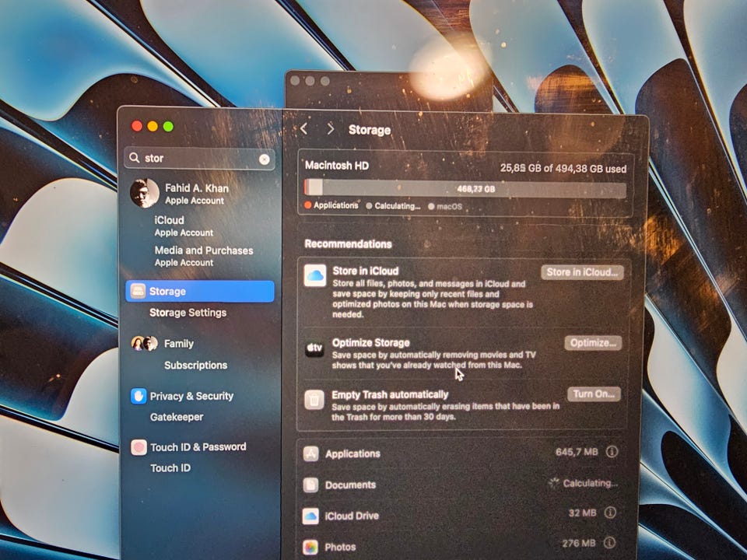Click the magnifying glass search icon
Viewport: 747px width, 560px height.
[x=135, y=158]
